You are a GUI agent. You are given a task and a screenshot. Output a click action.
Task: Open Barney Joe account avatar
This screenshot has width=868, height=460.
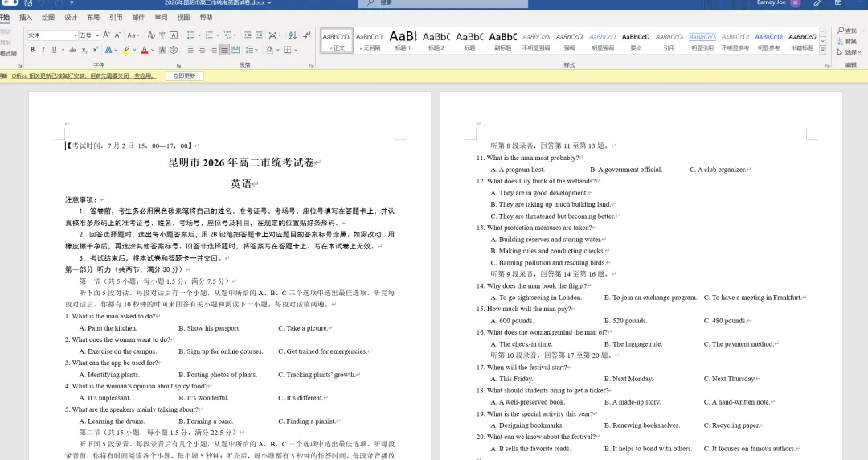pyautogui.click(x=796, y=2)
